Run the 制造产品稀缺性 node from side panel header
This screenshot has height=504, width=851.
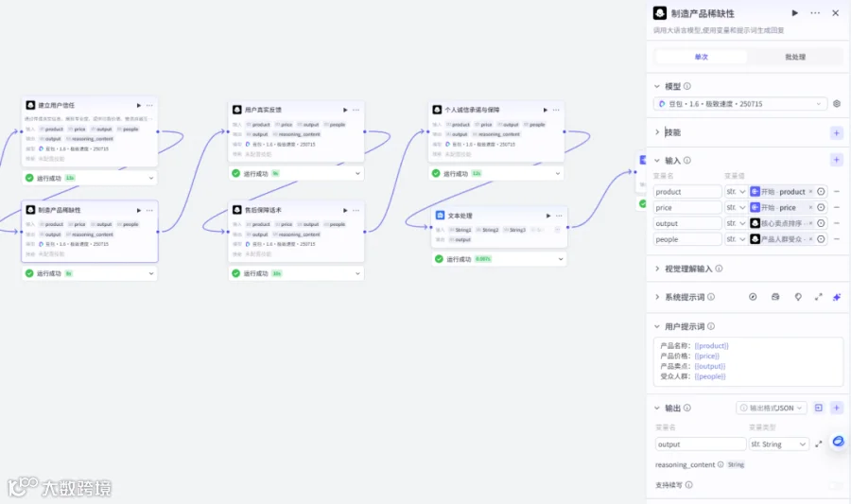click(x=794, y=13)
